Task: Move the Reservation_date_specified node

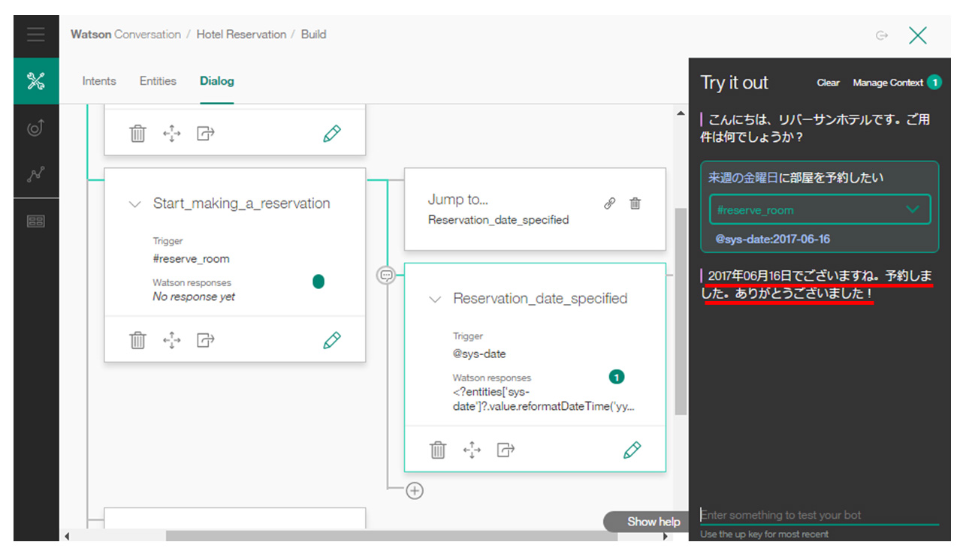Action: pos(472,450)
